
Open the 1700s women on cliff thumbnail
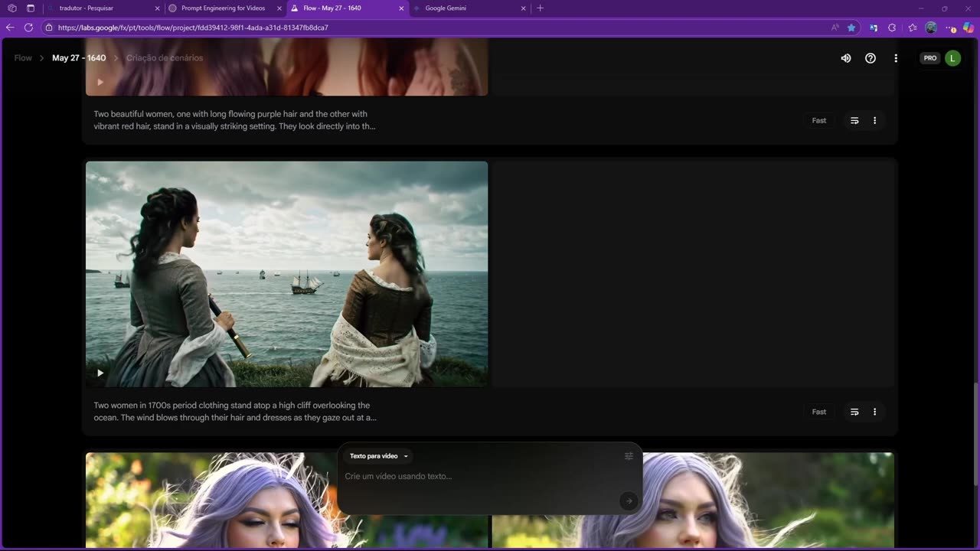point(286,274)
